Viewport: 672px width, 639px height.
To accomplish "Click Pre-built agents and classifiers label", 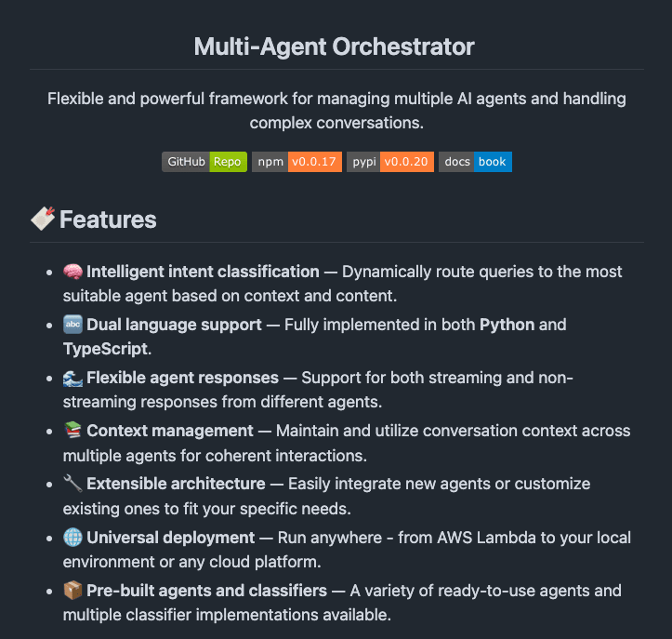I will tap(206, 591).
